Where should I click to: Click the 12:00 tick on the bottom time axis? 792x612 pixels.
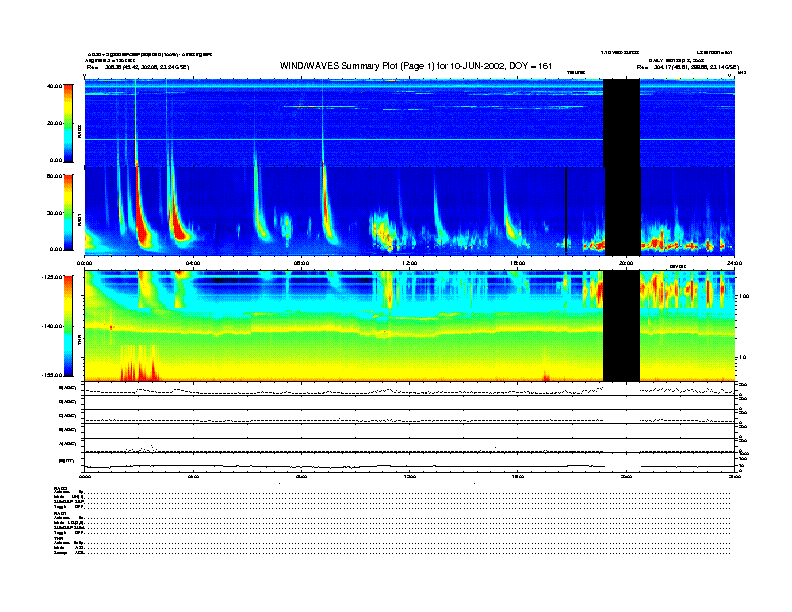[x=410, y=476]
